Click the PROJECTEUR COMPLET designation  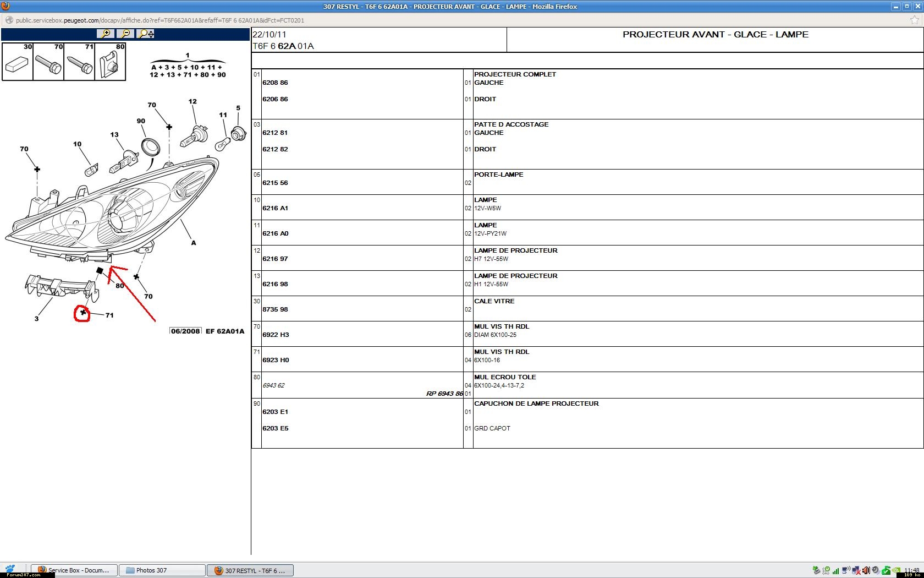(x=515, y=74)
